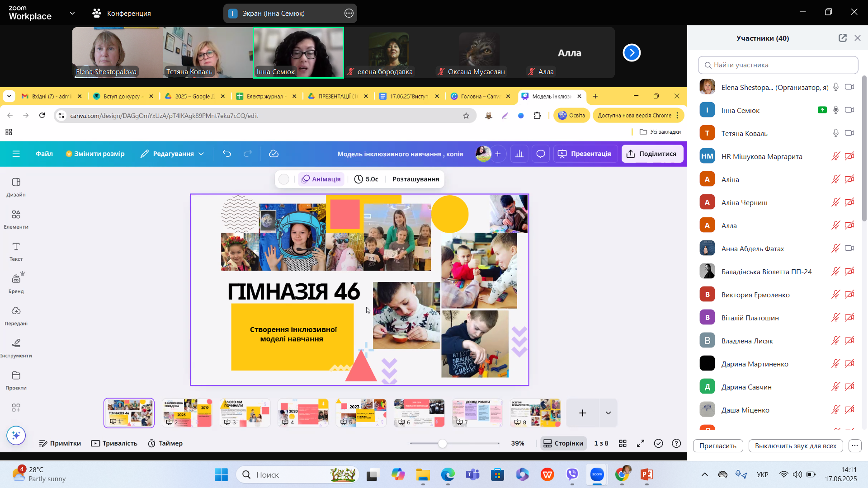Image resolution: width=868 pixels, height=488 pixels.
Task: Switch to grid view of pages
Action: [623, 443]
